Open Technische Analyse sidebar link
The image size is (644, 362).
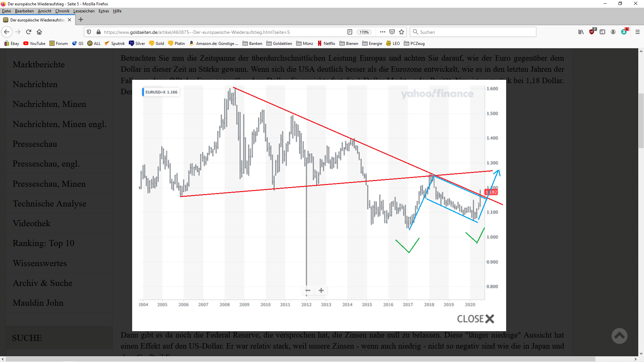[x=49, y=203]
